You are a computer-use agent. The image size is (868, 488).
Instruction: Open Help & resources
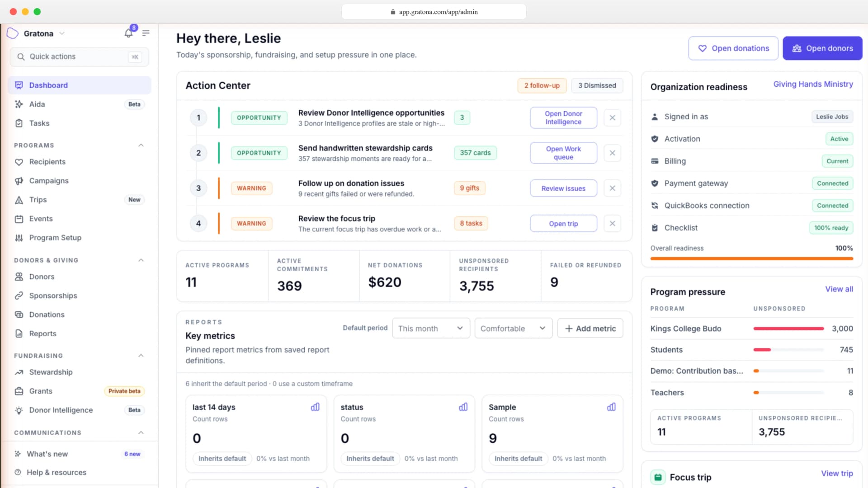(x=80, y=472)
